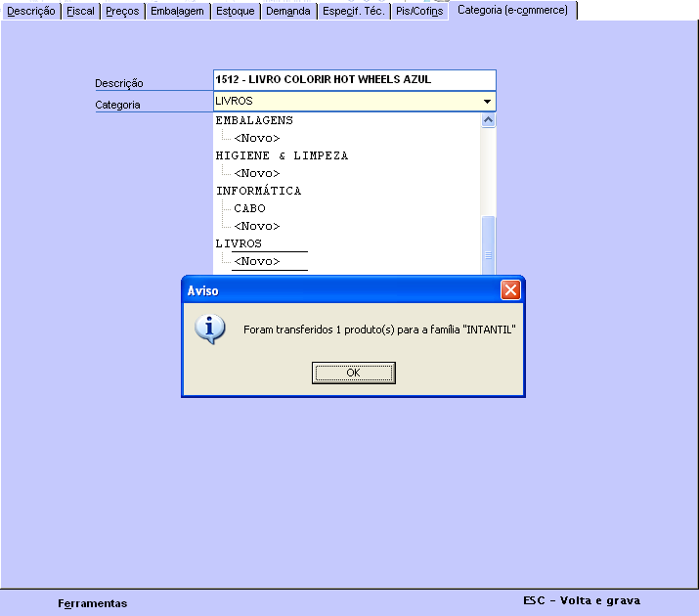The width and height of the screenshot is (699, 616).
Task: Click the category list scrollbar thumb
Action: coord(488,245)
